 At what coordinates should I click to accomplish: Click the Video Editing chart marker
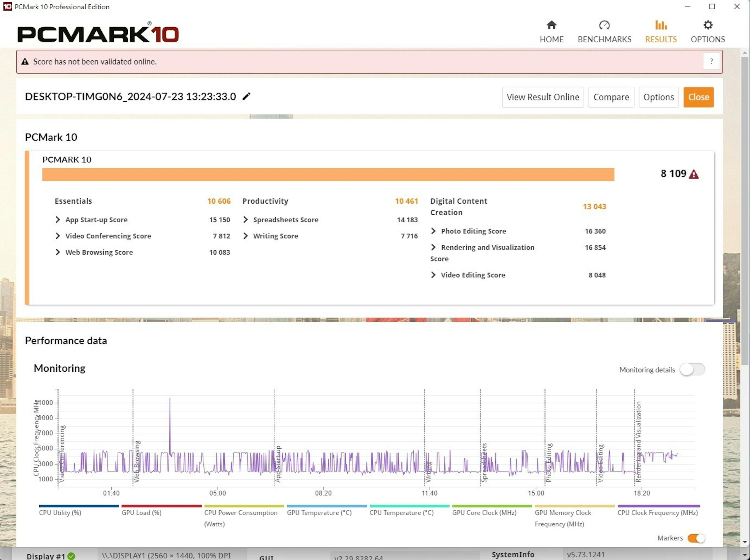[x=601, y=463]
